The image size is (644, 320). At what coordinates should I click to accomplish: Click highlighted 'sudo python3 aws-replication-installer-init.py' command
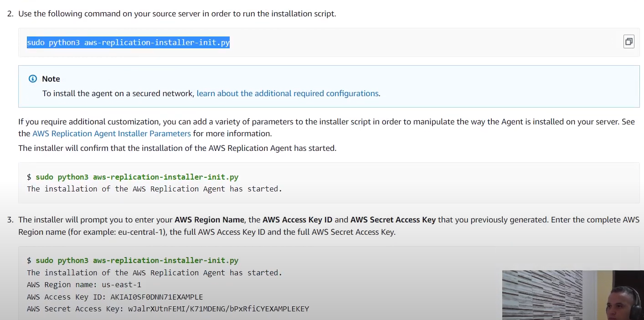tap(128, 43)
